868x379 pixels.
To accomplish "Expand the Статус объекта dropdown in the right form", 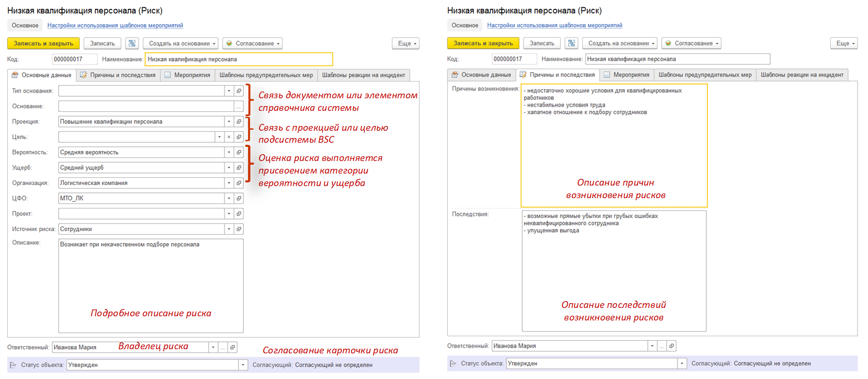I will pos(682,363).
